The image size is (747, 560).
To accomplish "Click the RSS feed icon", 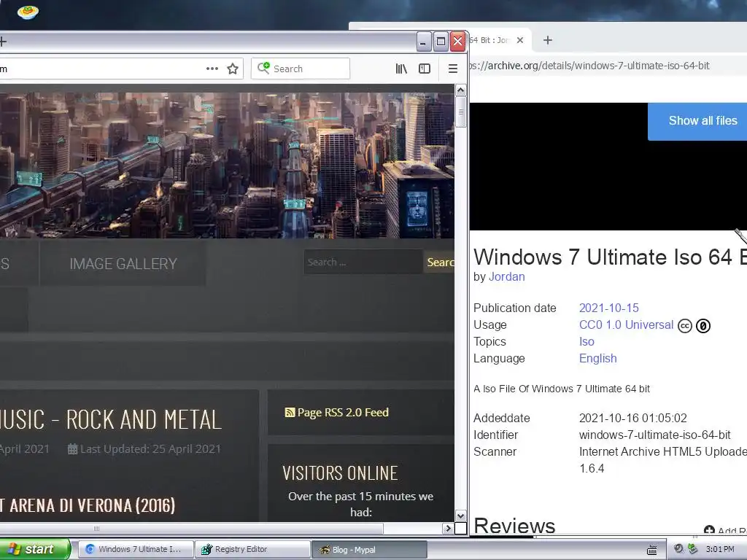I will click(289, 413).
